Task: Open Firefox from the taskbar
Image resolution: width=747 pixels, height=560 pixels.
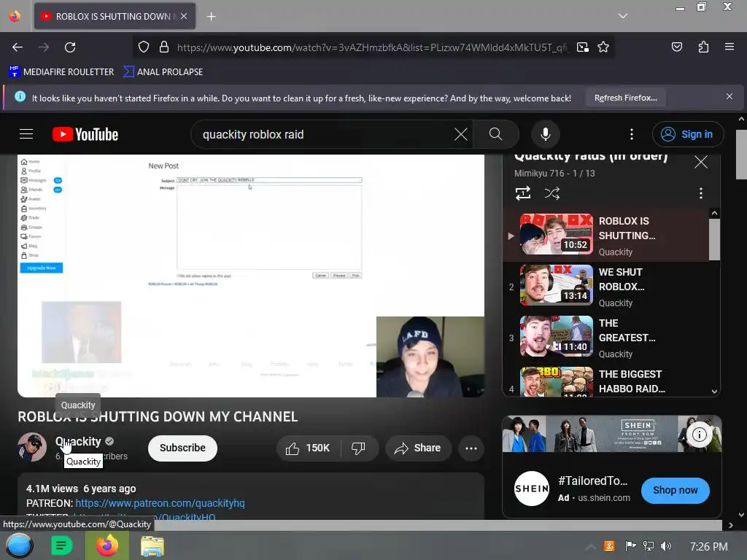Action: (x=107, y=545)
